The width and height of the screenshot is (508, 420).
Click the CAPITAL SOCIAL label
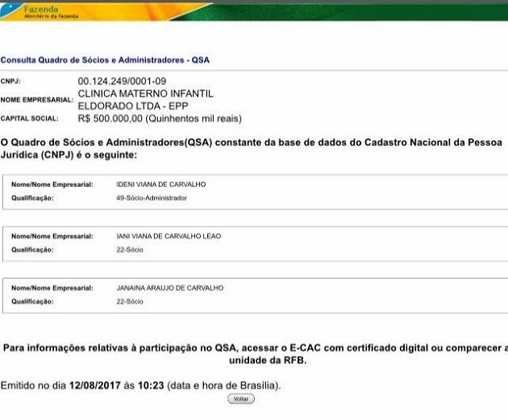click(30, 119)
